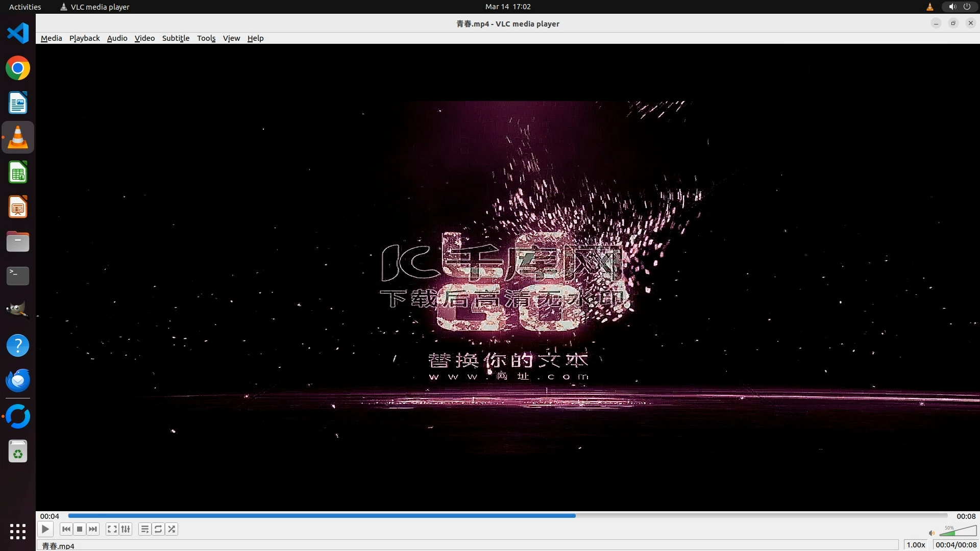Stop playback with the stop button
The image size is (980, 551).
tap(80, 529)
